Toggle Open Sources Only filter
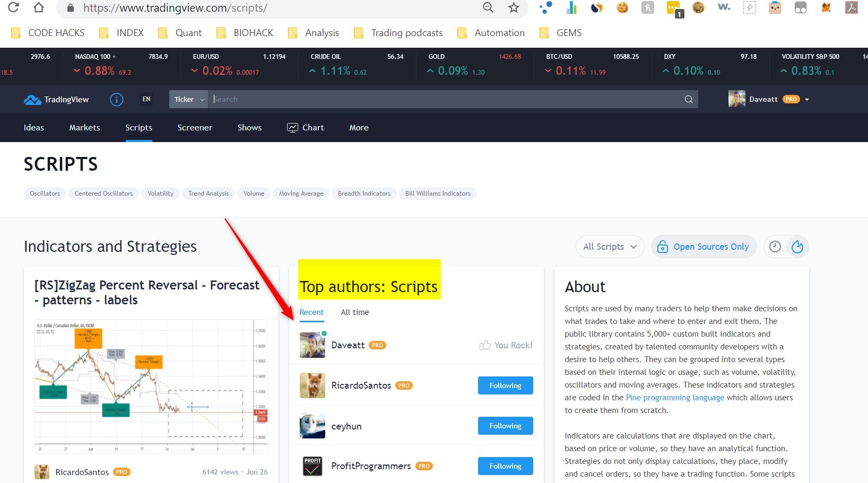 pyautogui.click(x=704, y=247)
